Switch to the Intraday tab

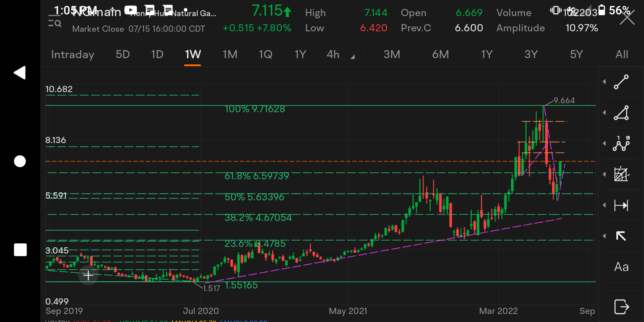click(x=72, y=55)
